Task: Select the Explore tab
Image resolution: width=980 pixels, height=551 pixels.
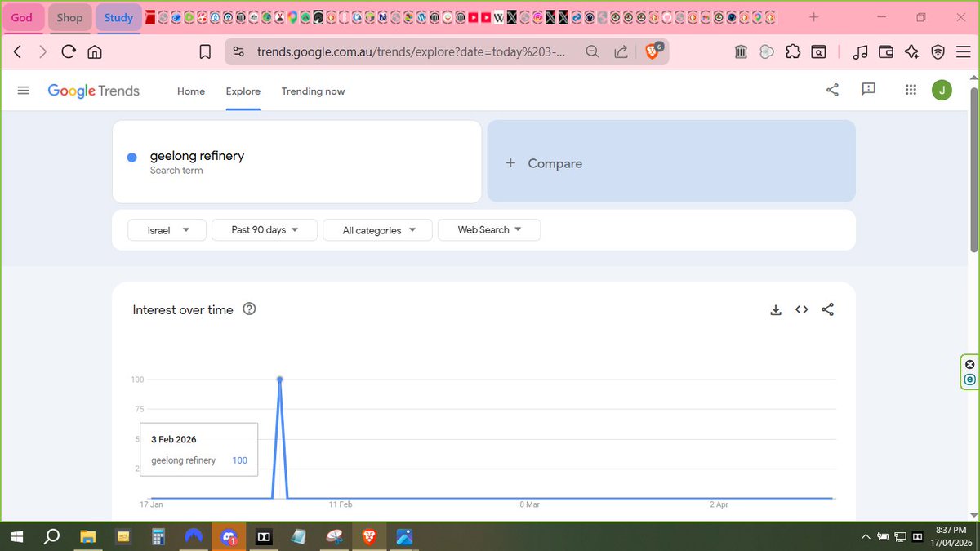Action: (243, 91)
